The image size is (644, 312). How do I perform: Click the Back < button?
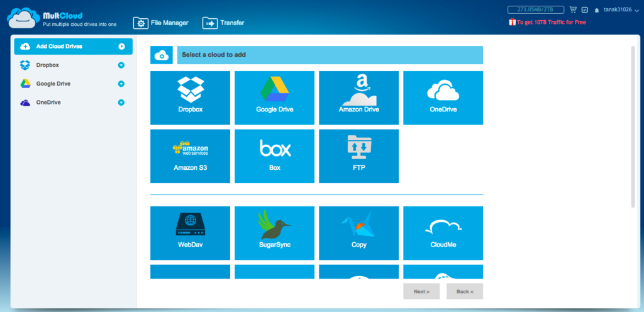(x=465, y=291)
